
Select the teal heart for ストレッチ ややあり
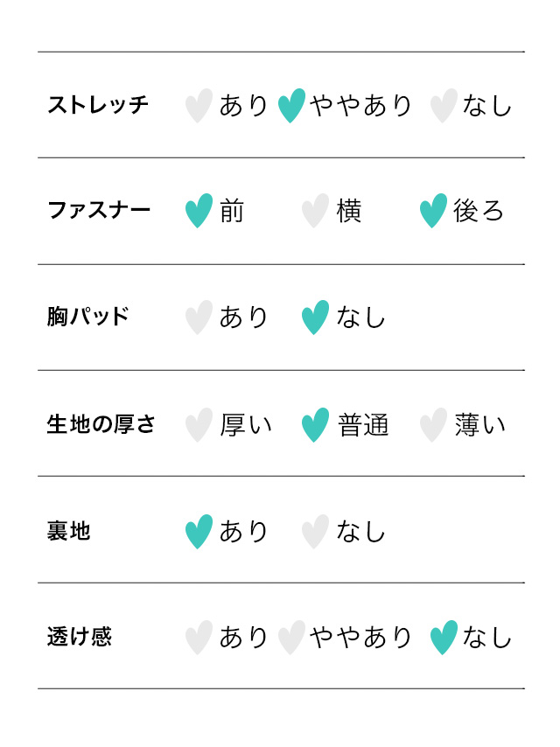pos(291,106)
